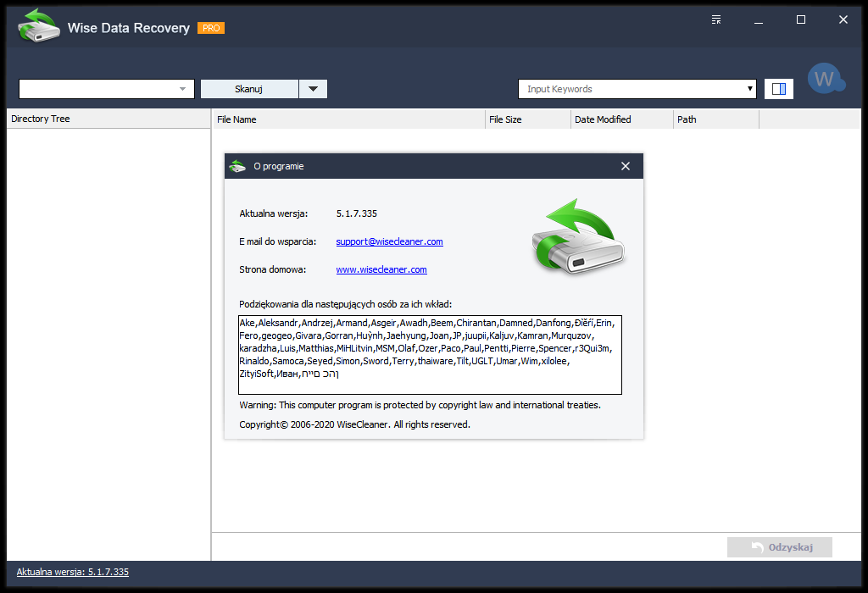Click the version number 5.1.7.335 in dialog
Screen dimensions: 868x593
coord(357,213)
